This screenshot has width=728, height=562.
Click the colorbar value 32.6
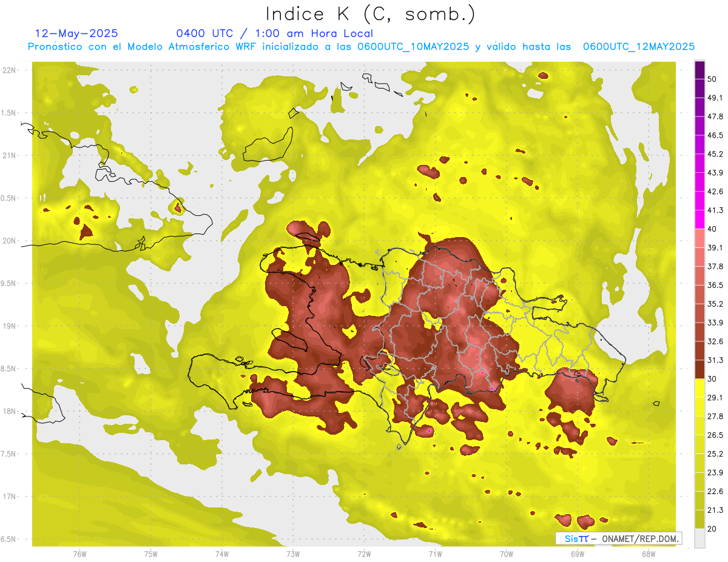(715, 341)
